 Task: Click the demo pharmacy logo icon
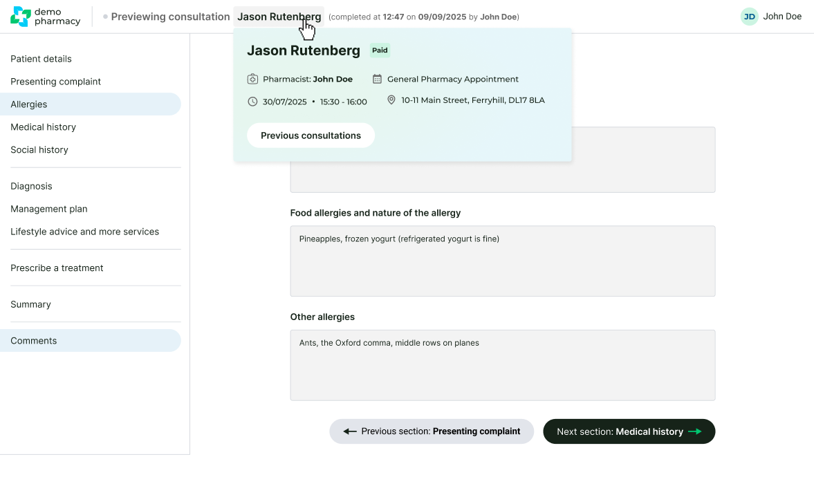click(21, 17)
